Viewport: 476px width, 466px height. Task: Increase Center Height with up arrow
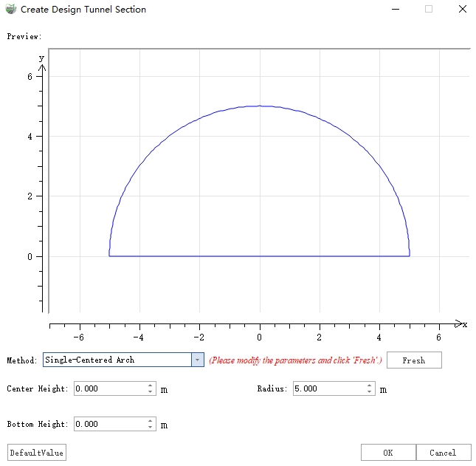[x=151, y=386]
